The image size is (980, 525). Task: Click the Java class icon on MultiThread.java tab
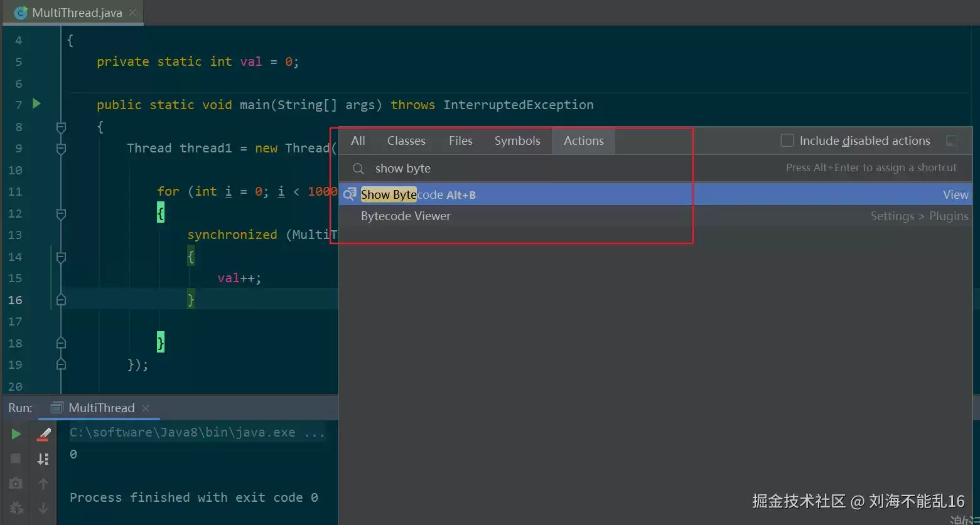pos(21,13)
